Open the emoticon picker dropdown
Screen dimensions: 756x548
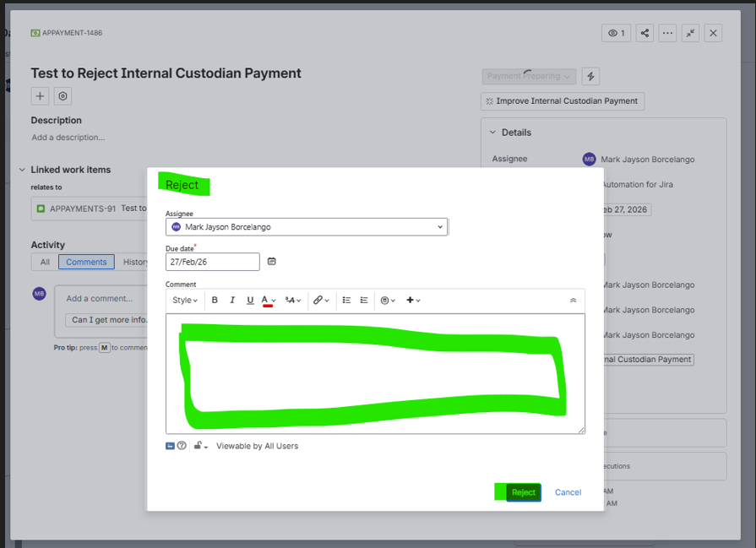coord(388,300)
